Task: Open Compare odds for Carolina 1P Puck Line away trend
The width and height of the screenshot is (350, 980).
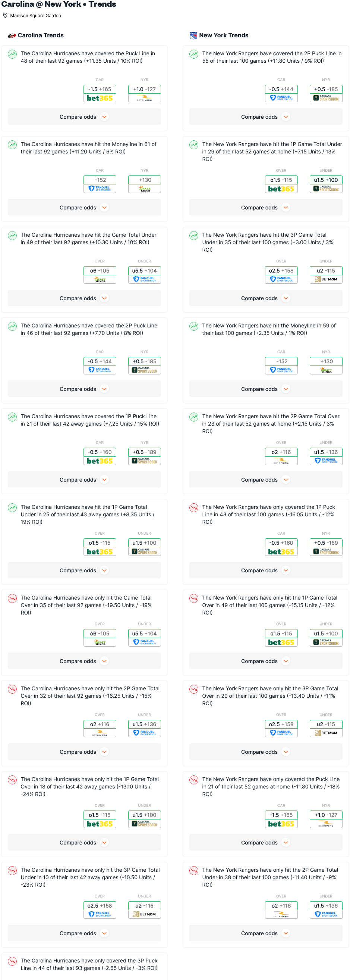Action: (84, 480)
